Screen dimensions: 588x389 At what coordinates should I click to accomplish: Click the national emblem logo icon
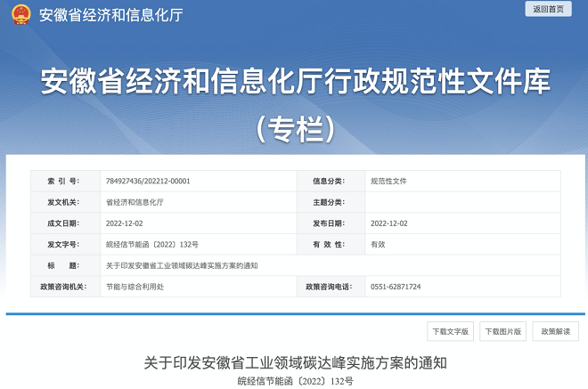pyautogui.click(x=21, y=14)
